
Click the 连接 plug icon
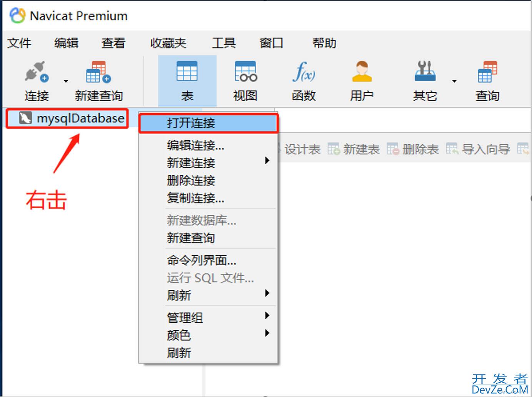(x=37, y=72)
